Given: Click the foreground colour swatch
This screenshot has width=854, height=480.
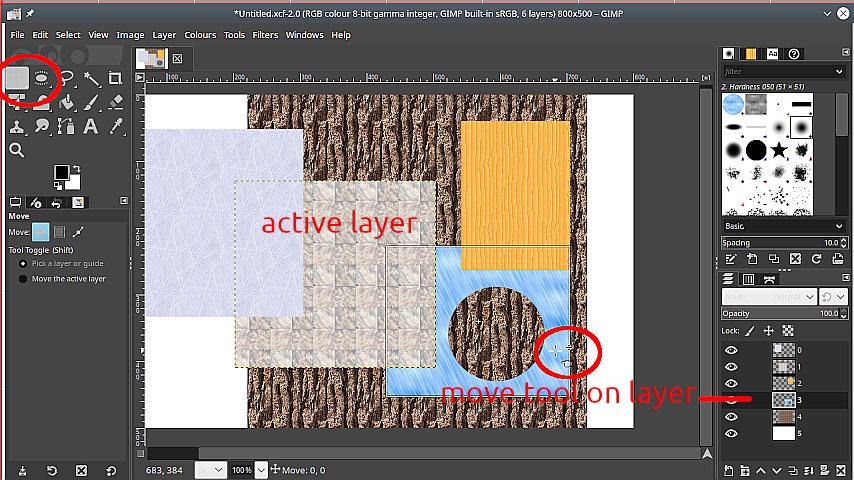Looking at the screenshot, I should tap(61, 173).
